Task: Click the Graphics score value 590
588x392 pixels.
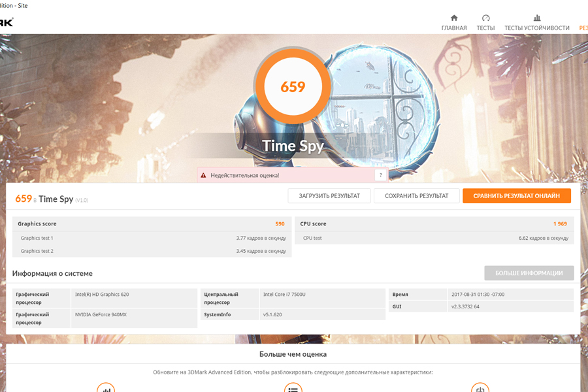Action: [x=280, y=224]
